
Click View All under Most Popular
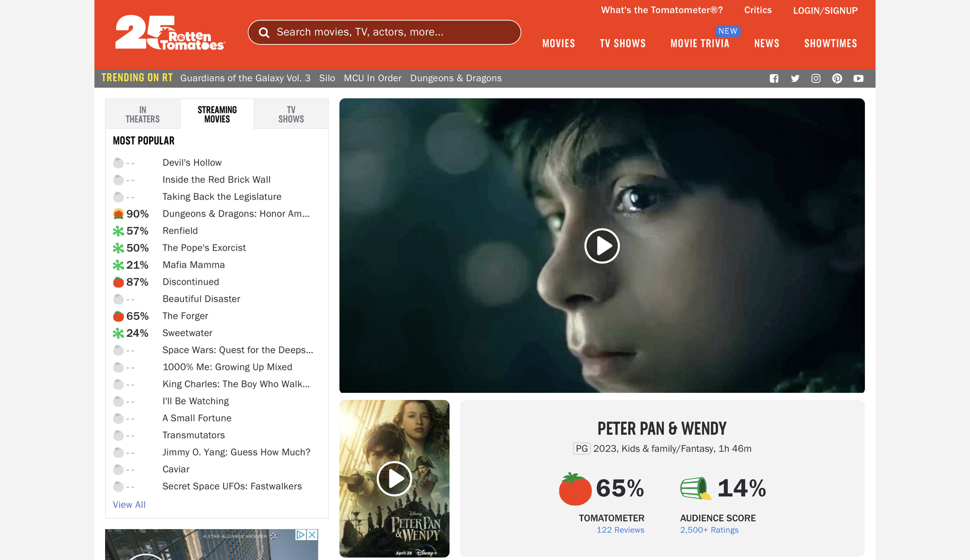tap(129, 505)
